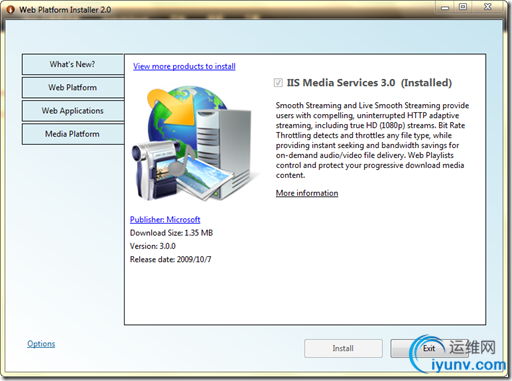The image size is (512, 381).
Task: Click the Exit button
Action: pos(429,348)
